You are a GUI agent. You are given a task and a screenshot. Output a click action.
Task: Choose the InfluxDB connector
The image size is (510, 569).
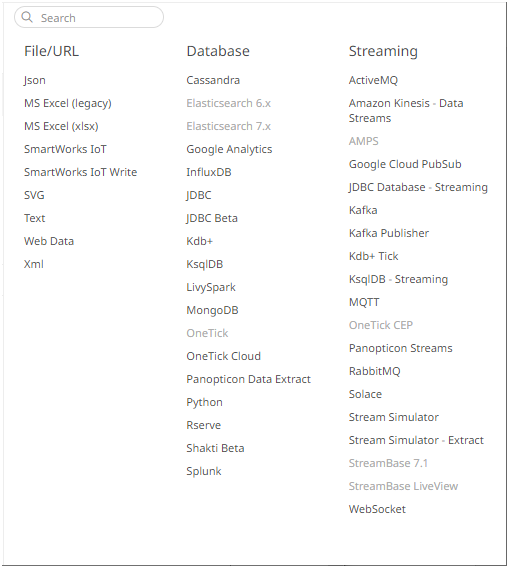click(209, 172)
